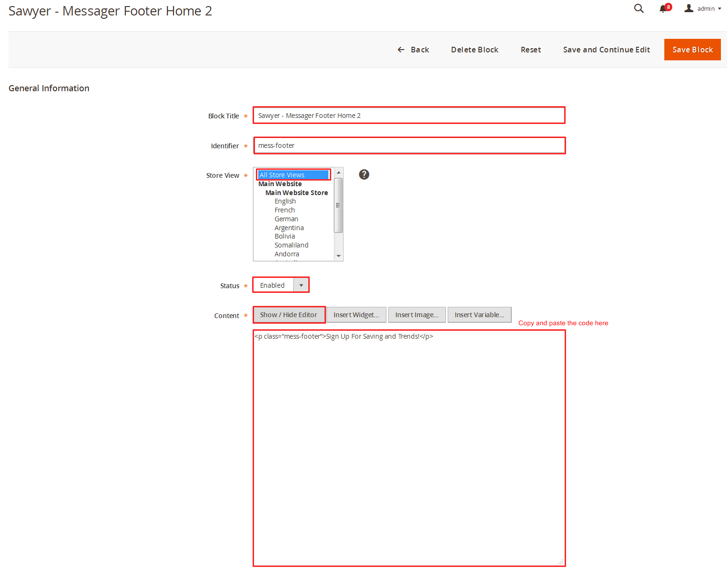The width and height of the screenshot is (727, 588).
Task: Click the Reset button
Action: click(531, 50)
